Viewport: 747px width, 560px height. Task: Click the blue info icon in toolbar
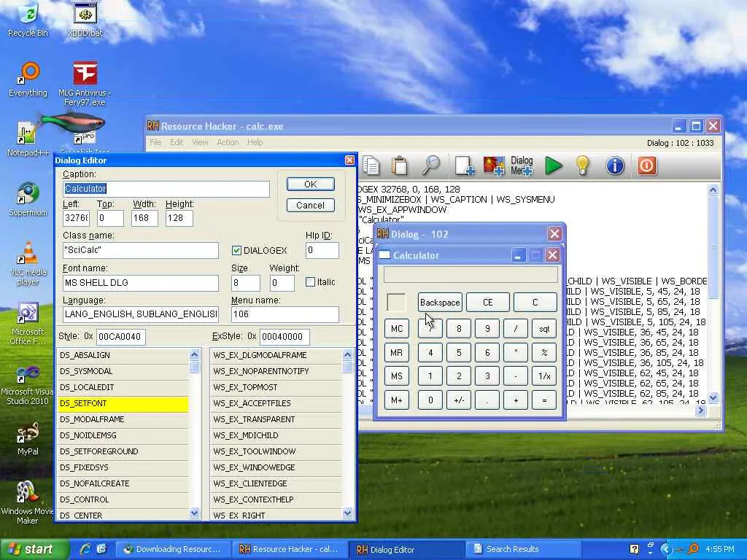pos(615,166)
